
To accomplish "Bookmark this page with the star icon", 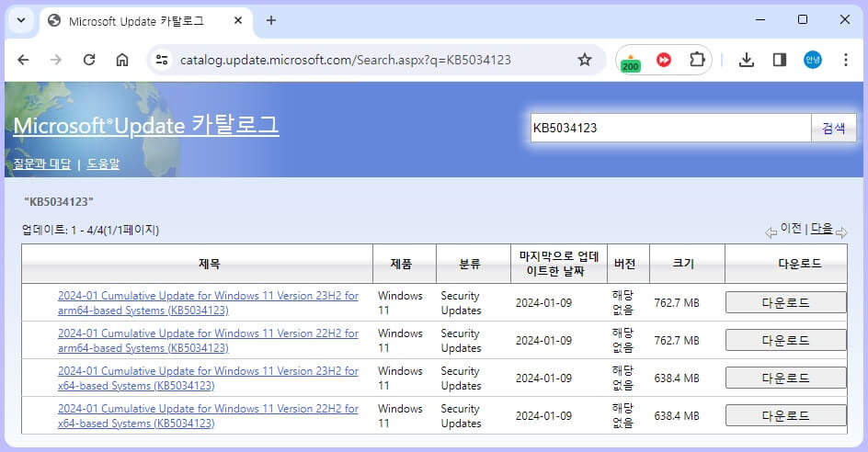I will (x=585, y=60).
